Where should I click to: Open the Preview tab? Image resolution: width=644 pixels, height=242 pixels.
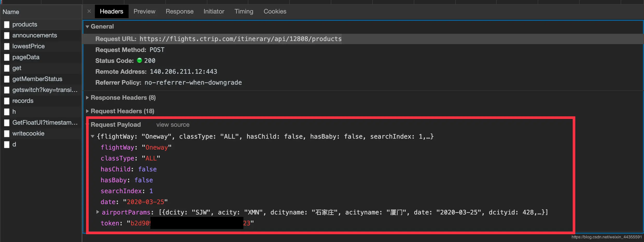[x=144, y=11]
